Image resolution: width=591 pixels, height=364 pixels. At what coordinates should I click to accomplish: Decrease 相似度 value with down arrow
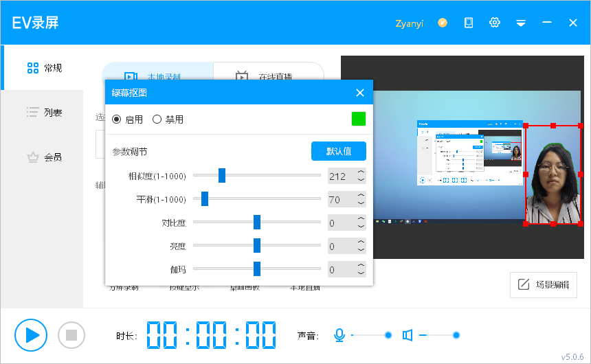[x=361, y=180]
